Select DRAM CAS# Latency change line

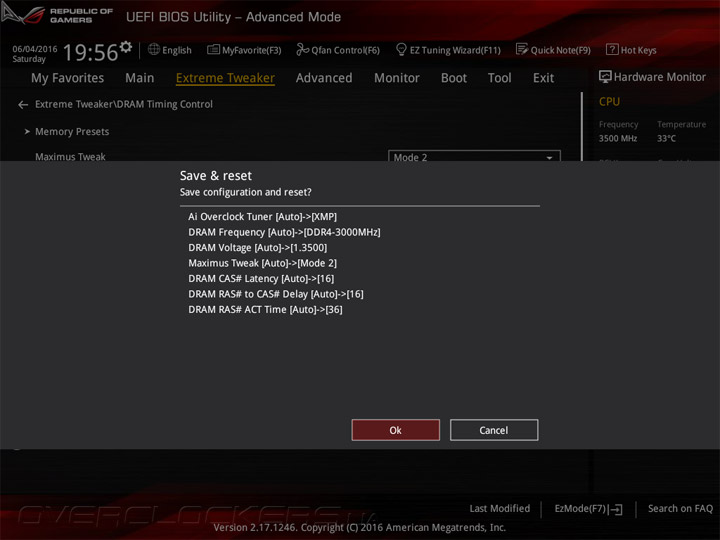pos(261,279)
